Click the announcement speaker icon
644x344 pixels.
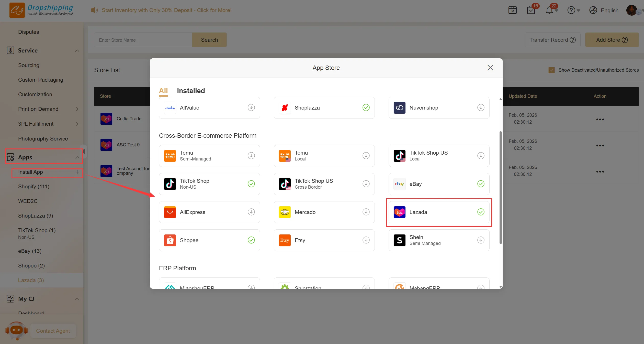(94, 10)
